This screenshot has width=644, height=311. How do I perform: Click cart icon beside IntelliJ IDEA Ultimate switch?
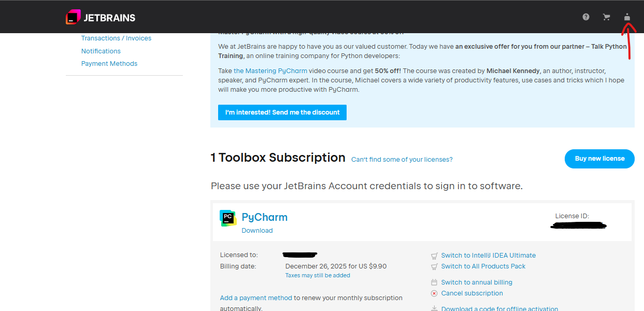click(x=434, y=256)
